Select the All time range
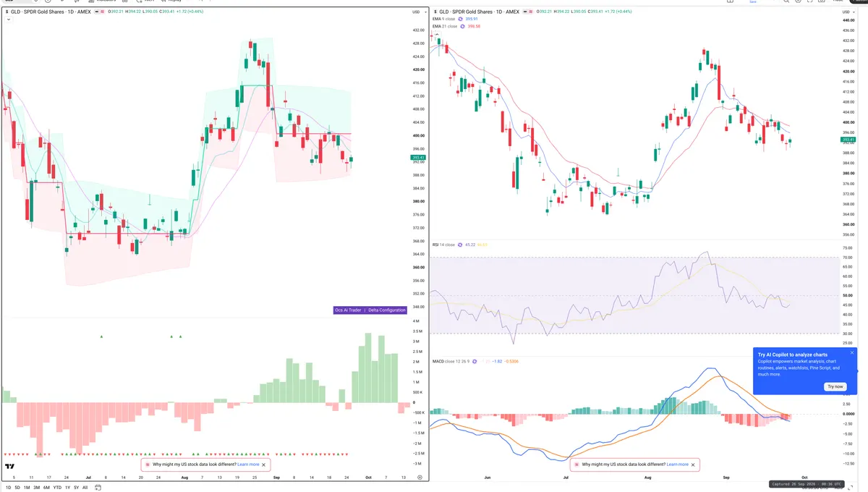 coord(85,488)
